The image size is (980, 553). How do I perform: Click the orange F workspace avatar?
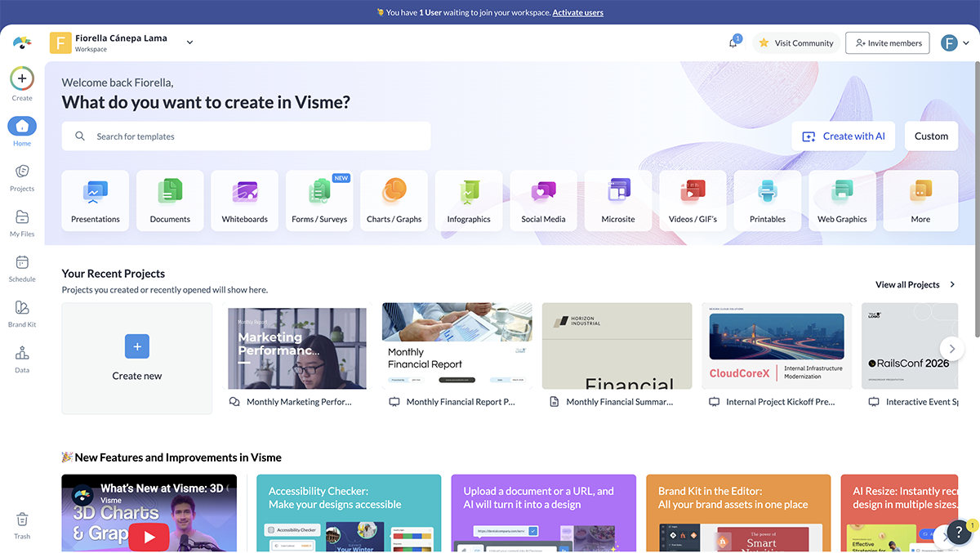pyautogui.click(x=60, y=42)
